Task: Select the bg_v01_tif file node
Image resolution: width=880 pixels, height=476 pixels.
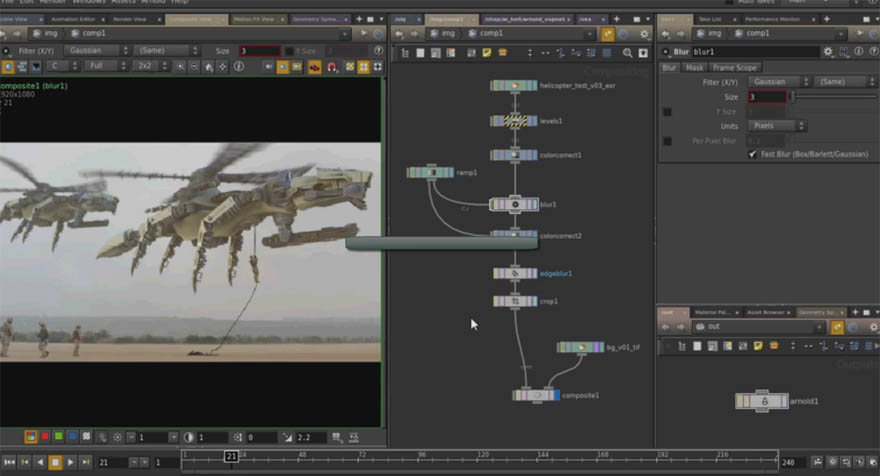Action: pos(580,347)
